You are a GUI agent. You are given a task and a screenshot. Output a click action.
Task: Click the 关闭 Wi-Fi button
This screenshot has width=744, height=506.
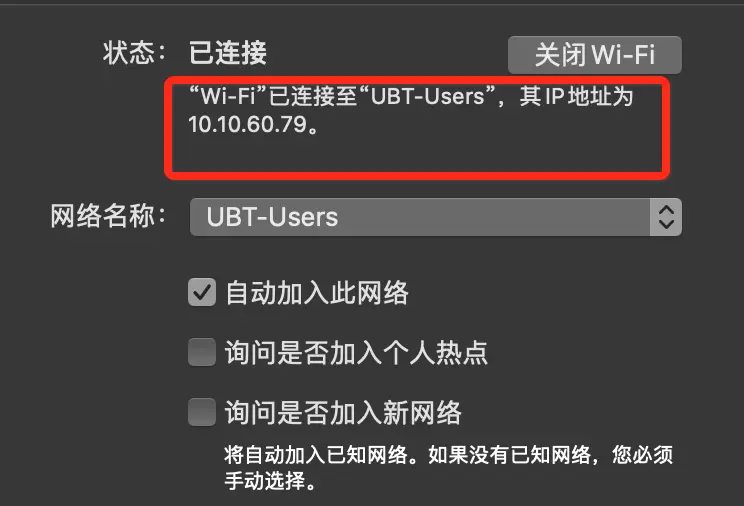coord(595,55)
